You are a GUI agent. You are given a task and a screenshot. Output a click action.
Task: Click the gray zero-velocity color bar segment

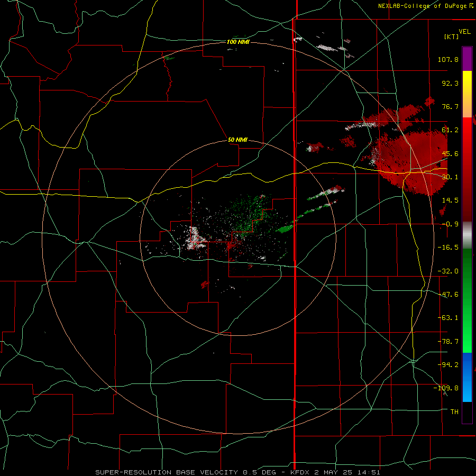click(x=467, y=235)
